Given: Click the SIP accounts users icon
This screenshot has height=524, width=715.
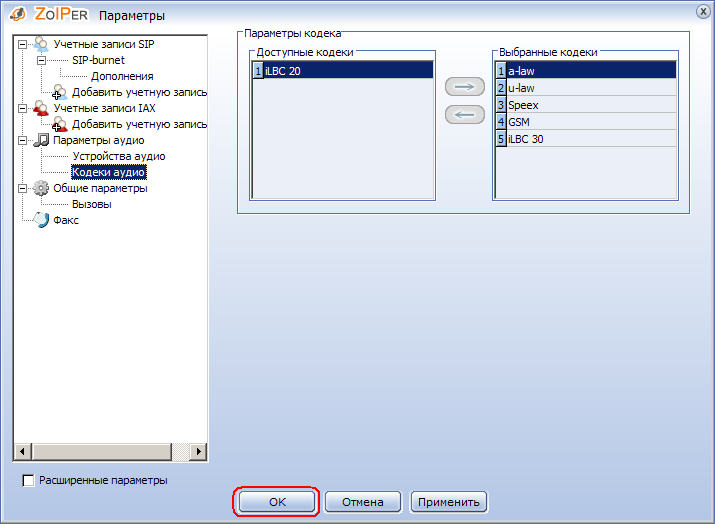Looking at the screenshot, I should (x=41, y=44).
